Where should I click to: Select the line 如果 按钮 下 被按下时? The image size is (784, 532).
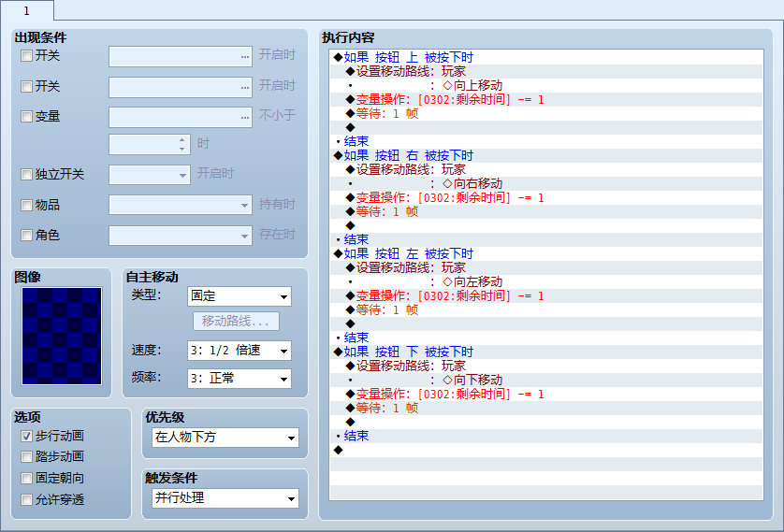pyautogui.click(x=546, y=352)
